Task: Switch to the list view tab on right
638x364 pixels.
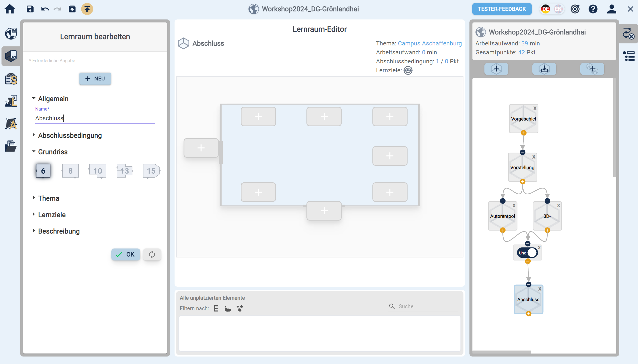Action: point(629,56)
